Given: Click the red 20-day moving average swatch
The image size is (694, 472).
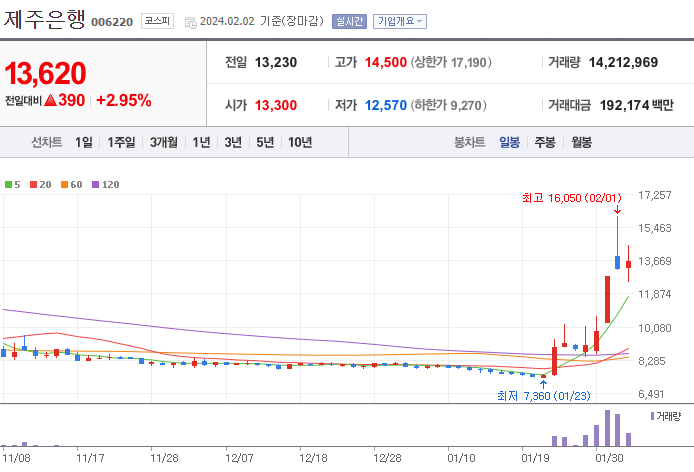Looking at the screenshot, I should coord(34,185).
